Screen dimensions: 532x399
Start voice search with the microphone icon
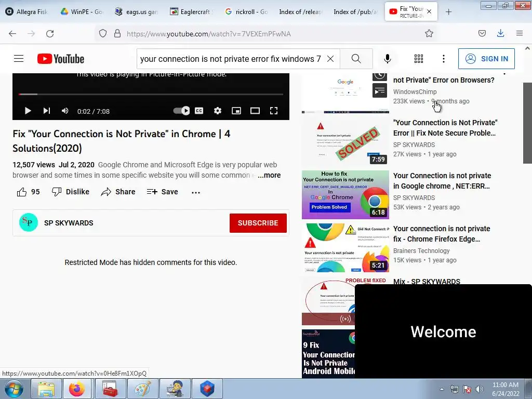pos(388,59)
